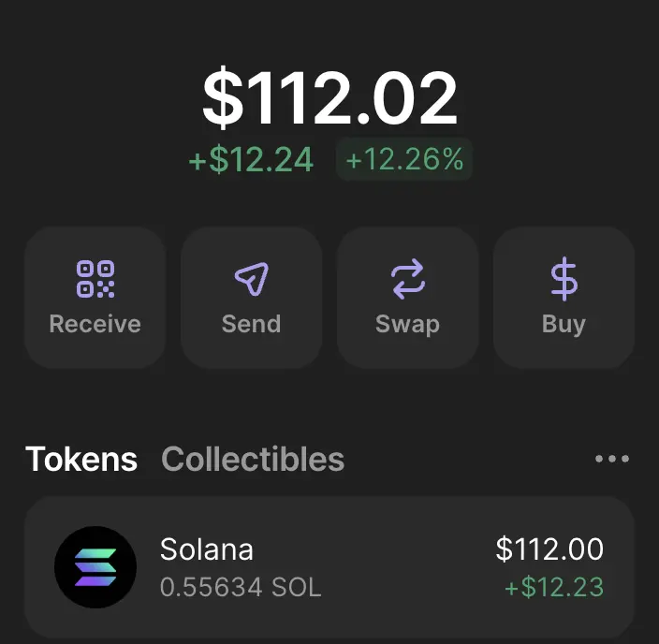Open the three-dots token options menu

tap(612, 459)
